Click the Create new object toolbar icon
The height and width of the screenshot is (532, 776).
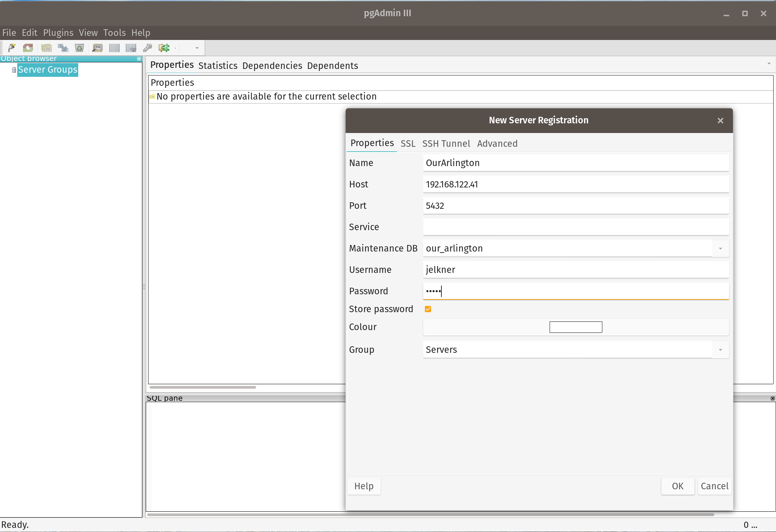click(63, 48)
